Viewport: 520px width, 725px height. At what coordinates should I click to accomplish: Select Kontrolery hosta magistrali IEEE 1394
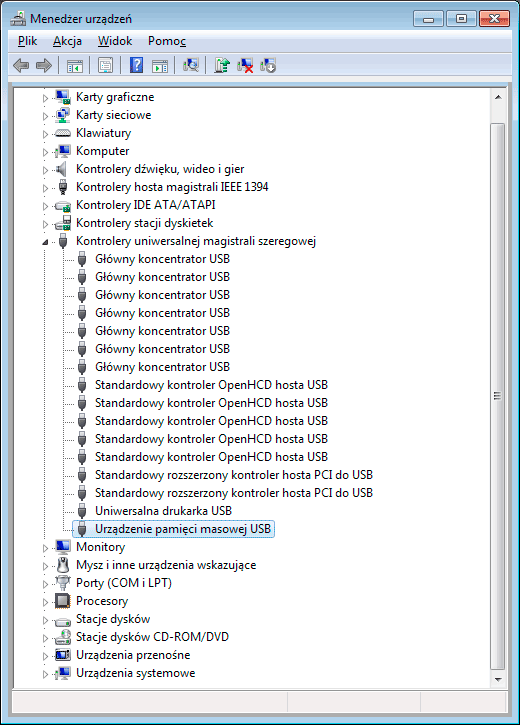(172, 187)
